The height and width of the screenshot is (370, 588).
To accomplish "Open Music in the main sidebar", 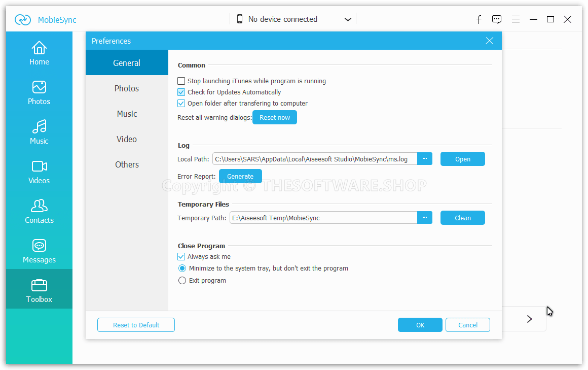I will (39, 132).
